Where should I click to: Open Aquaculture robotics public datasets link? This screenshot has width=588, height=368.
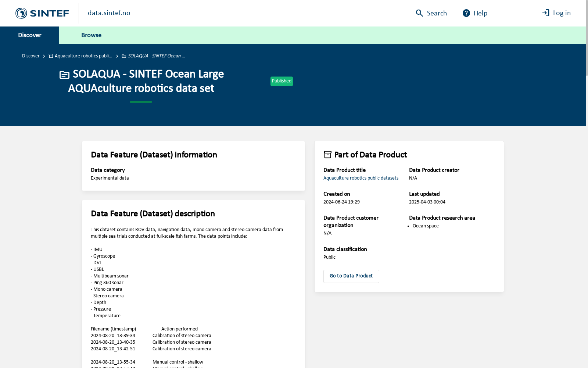click(x=361, y=178)
